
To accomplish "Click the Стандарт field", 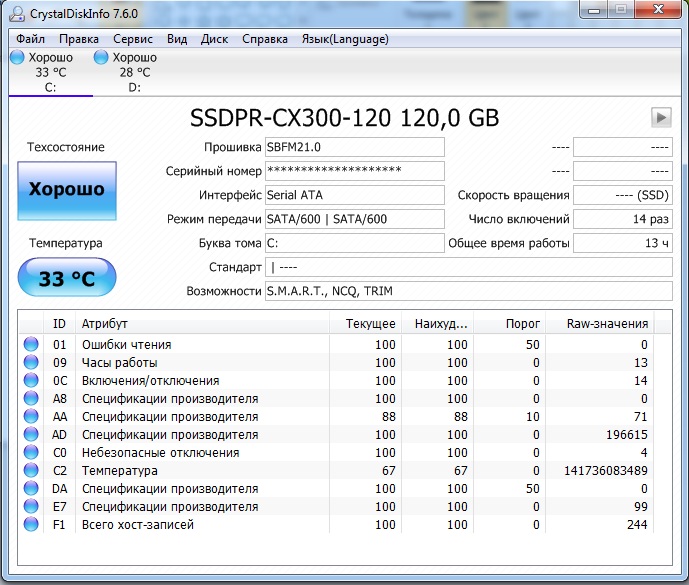I will click(x=468, y=267).
